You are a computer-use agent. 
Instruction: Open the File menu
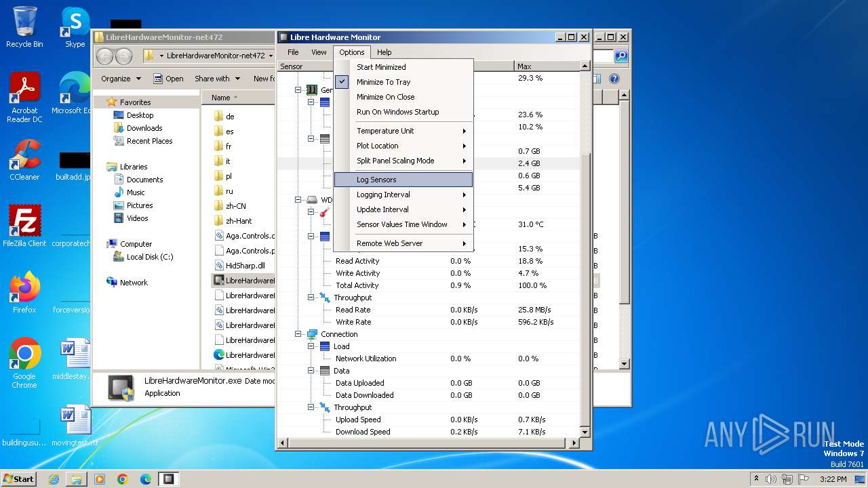(293, 52)
